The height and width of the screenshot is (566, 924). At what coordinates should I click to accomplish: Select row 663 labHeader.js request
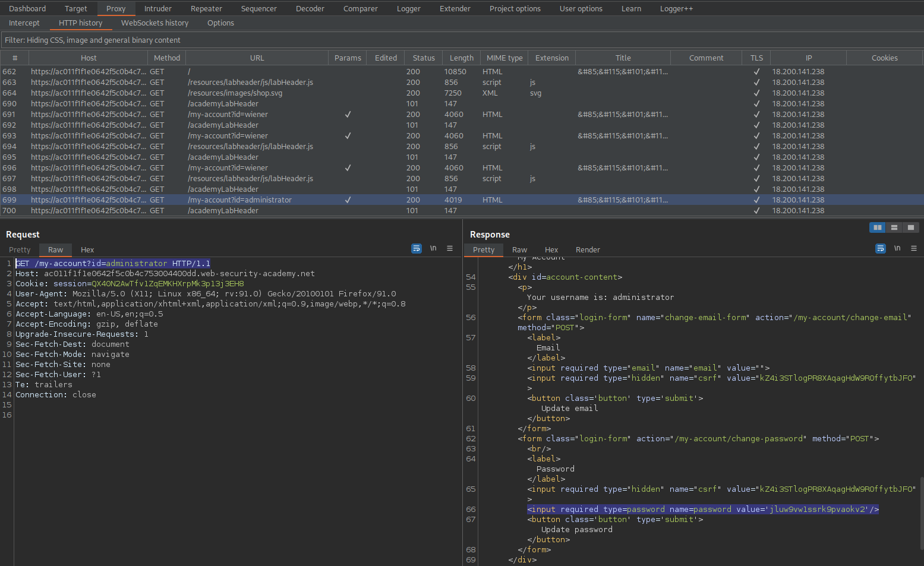pyautogui.click(x=462, y=82)
